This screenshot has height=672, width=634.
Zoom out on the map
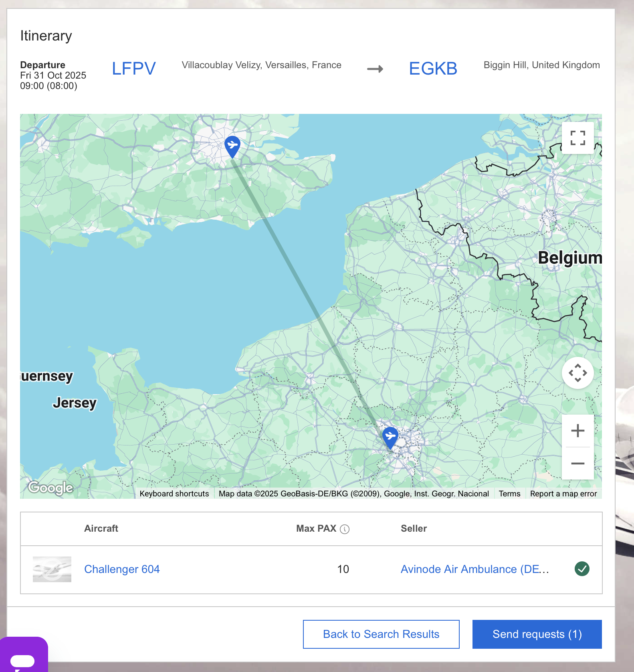click(x=577, y=464)
